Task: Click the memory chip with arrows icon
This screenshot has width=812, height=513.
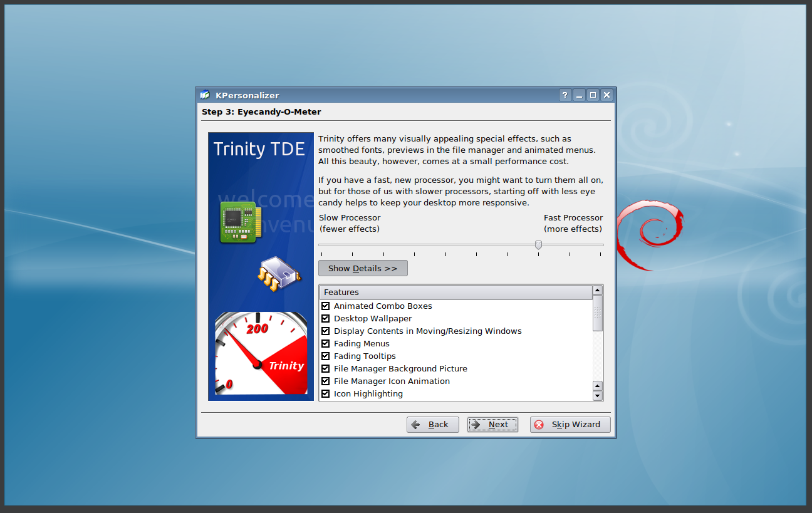Action: pos(278,274)
